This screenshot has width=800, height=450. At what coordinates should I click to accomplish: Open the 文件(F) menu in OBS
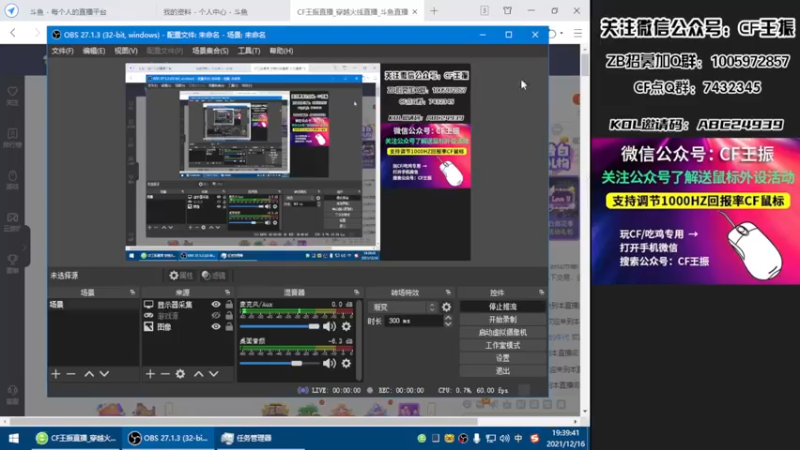pyautogui.click(x=62, y=51)
